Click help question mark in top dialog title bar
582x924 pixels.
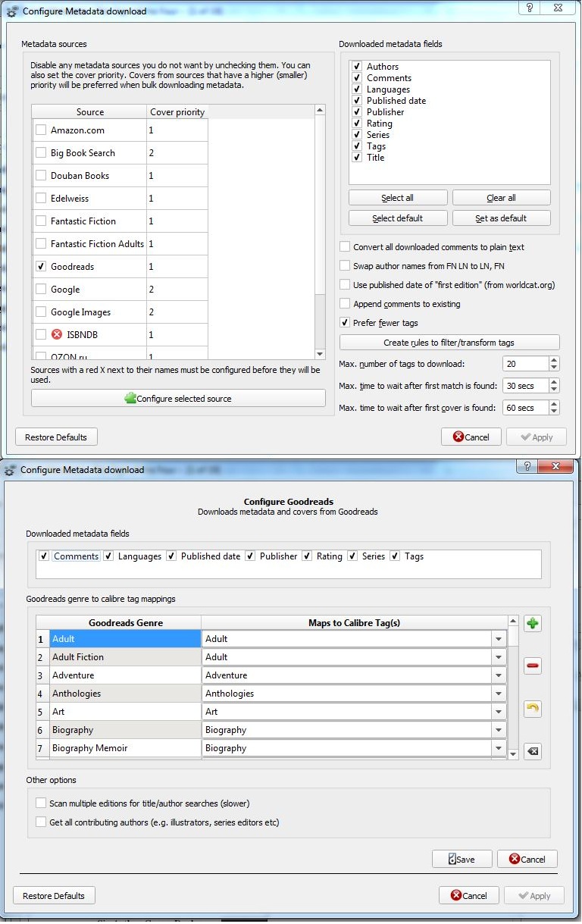coord(529,8)
